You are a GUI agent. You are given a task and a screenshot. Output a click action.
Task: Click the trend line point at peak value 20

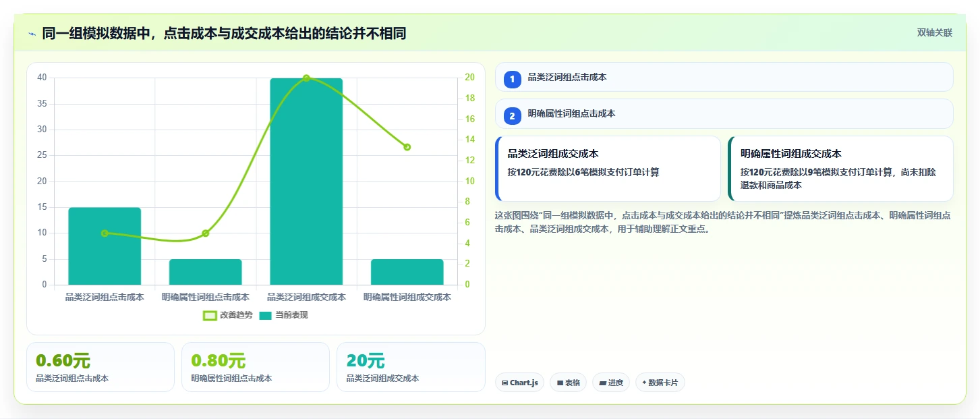pos(306,78)
